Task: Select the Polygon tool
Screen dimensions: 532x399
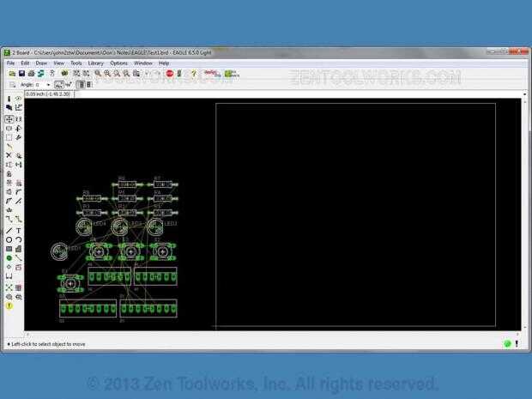Action: click(18, 249)
